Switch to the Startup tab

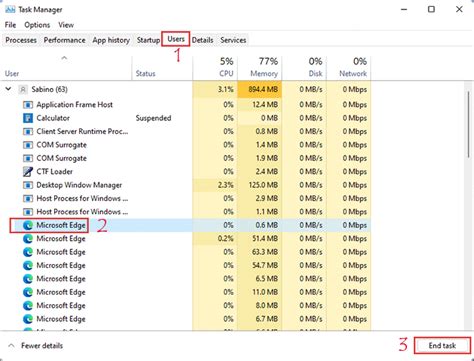(x=148, y=40)
